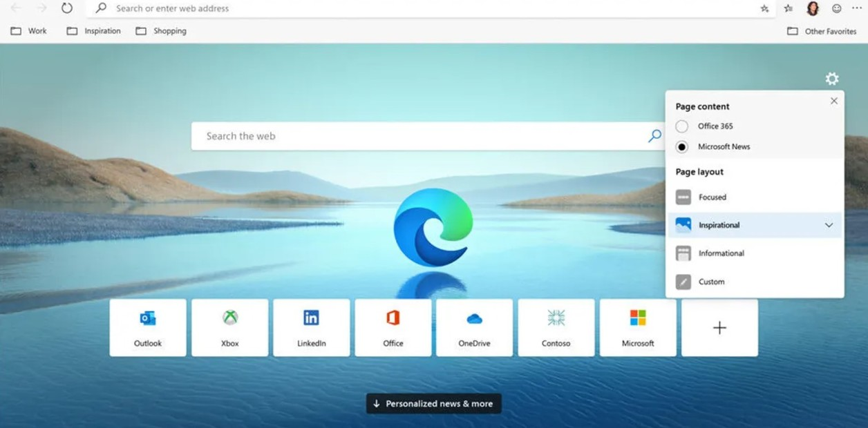
Task: Click the user profile avatar
Action: [x=813, y=8]
